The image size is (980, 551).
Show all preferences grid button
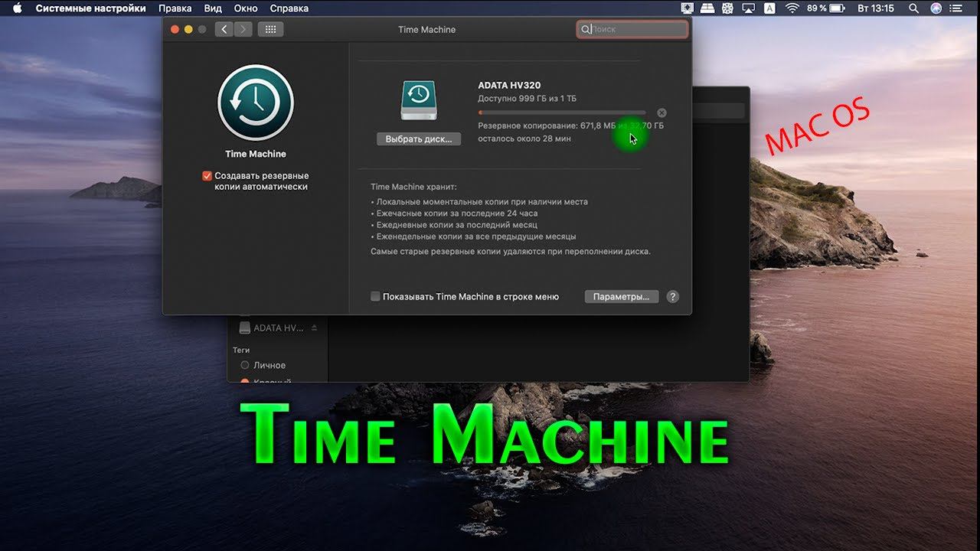pyautogui.click(x=271, y=29)
